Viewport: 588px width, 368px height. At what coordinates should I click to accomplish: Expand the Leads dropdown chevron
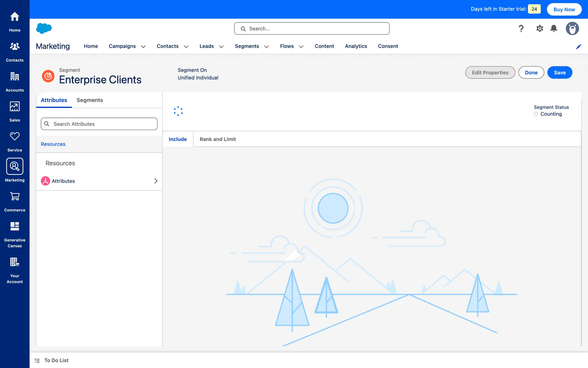221,47
